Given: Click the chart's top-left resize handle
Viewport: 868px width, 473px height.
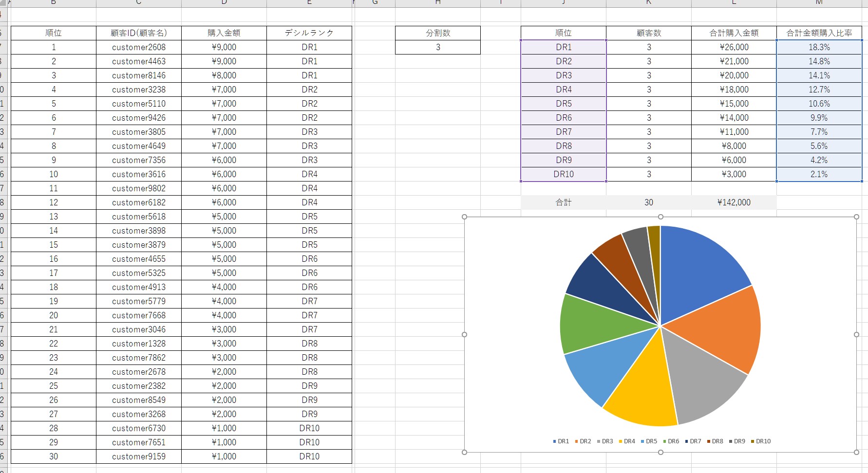Looking at the screenshot, I should point(464,217).
